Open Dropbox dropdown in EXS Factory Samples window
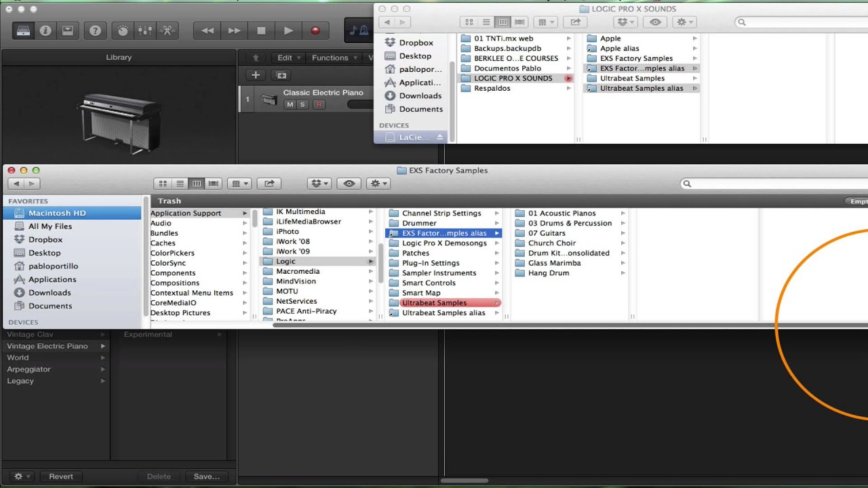 tap(319, 184)
